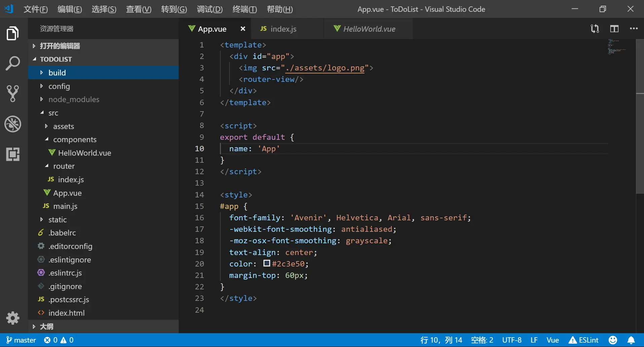Viewport: 644px width, 347px height.
Task: Switch to the HelloWorld.vue editor tab
Action: tap(368, 29)
